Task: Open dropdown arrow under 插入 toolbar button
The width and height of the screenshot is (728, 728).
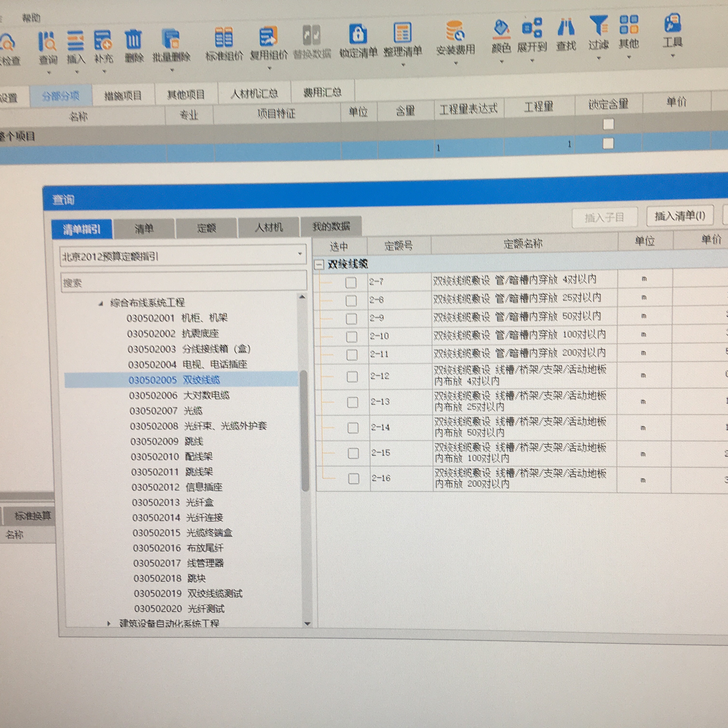Action: [x=77, y=72]
